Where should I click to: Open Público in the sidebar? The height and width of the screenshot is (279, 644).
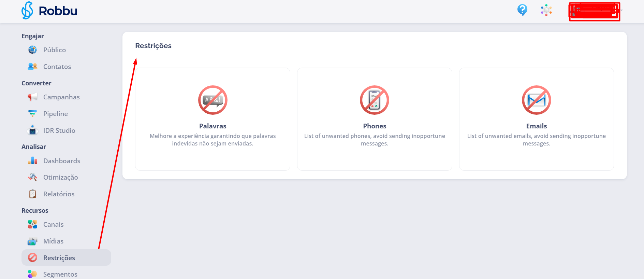point(54,50)
